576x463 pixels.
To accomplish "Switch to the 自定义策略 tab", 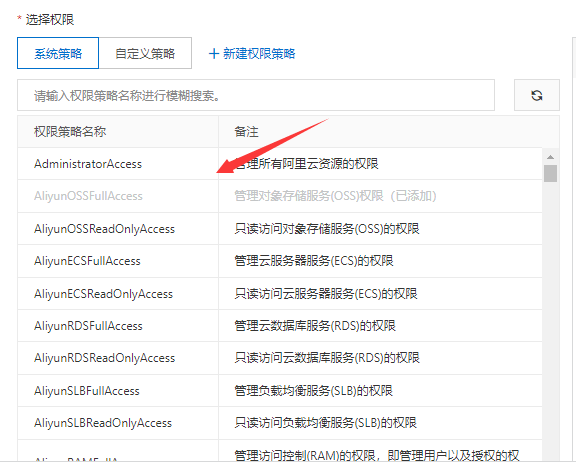I will [145, 53].
